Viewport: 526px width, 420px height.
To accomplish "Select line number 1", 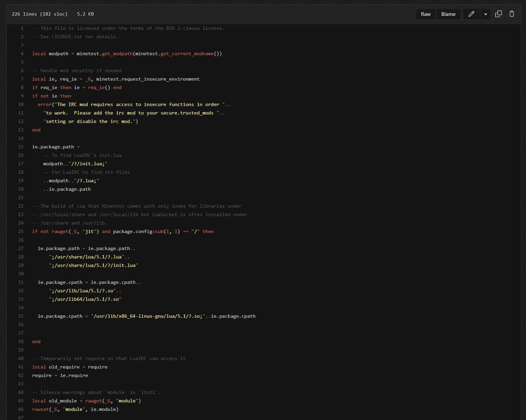I will click(x=22, y=28).
